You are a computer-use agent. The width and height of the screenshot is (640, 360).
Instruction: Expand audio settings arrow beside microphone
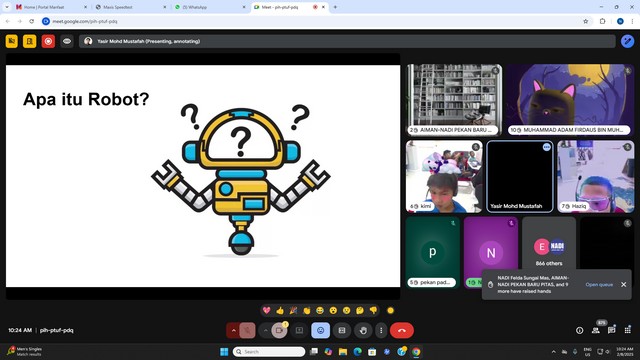pos(233,330)
